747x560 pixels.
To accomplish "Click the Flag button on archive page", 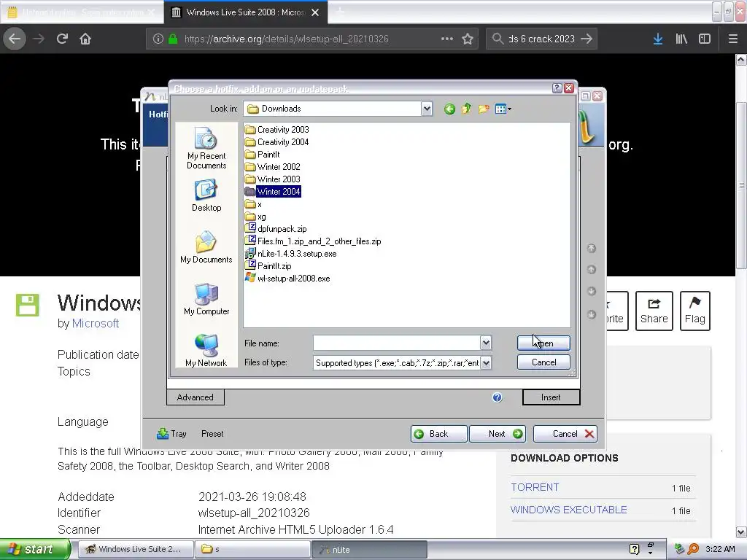I will (695, 311).
